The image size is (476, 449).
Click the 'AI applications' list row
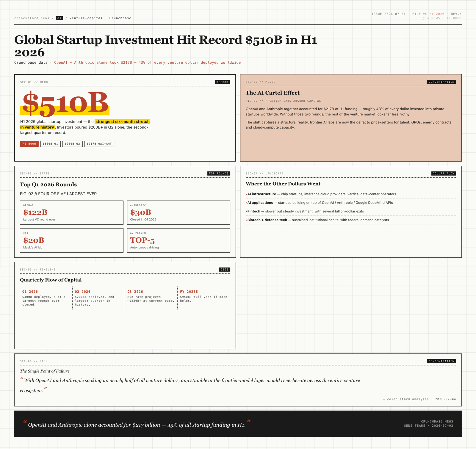click(x=351, y=203)
